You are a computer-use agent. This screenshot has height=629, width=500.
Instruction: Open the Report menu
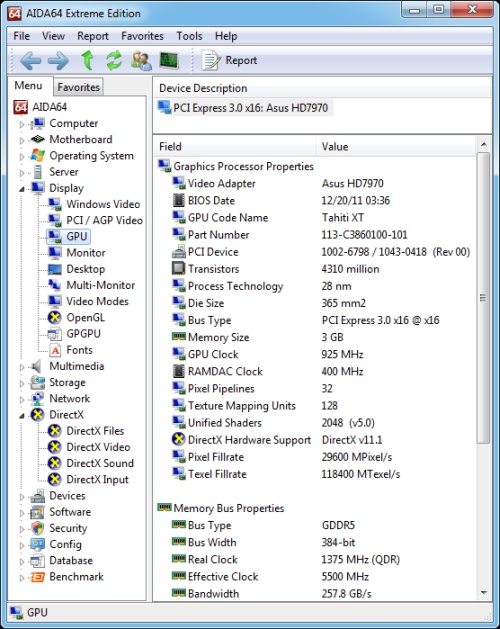click(x=93, y=36)
